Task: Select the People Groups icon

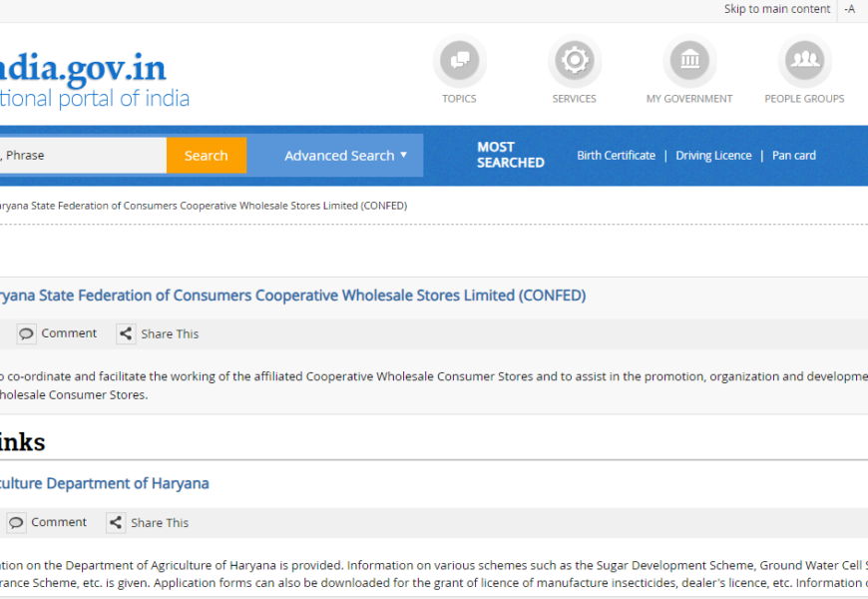Action: point(803,61)
